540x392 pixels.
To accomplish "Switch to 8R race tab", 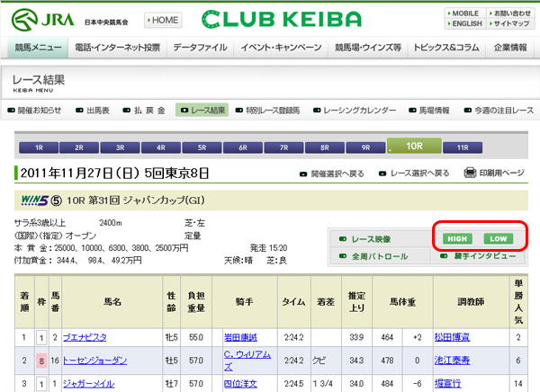I will [325, 147].
